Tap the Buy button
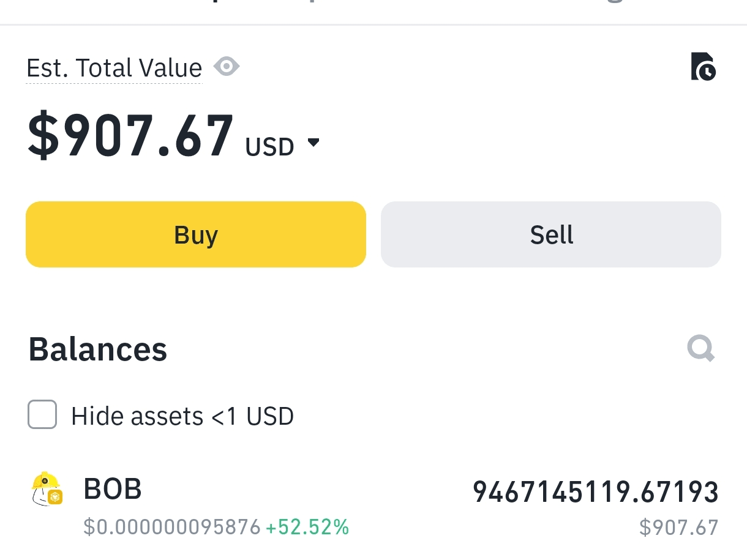Image resolution: width=747 pixels, height=560 pixels. [196, 234]
